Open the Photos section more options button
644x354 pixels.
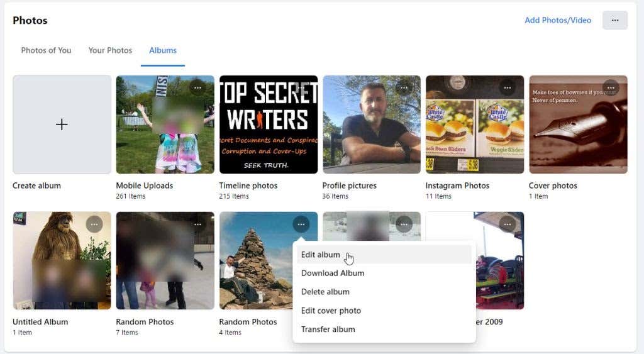pos(615,20)
